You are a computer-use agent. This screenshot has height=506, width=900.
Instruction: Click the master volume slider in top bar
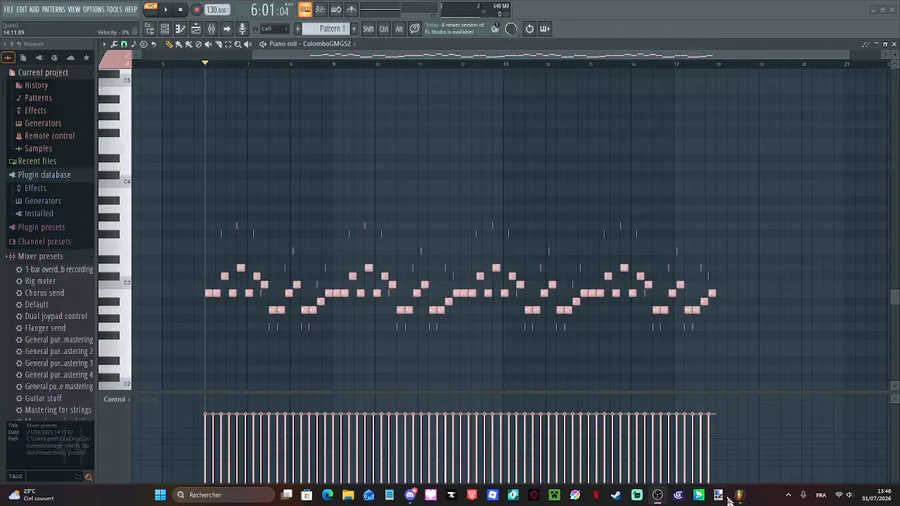[x=379, y=9]
